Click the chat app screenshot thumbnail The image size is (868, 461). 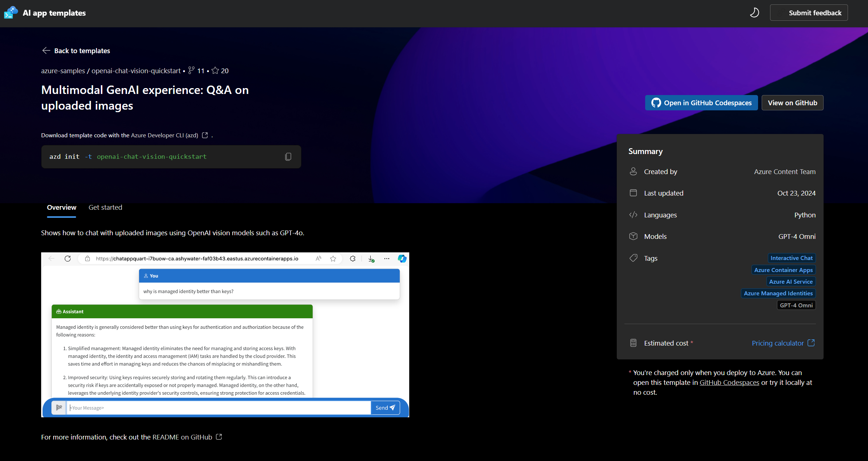tap(225, 335)
